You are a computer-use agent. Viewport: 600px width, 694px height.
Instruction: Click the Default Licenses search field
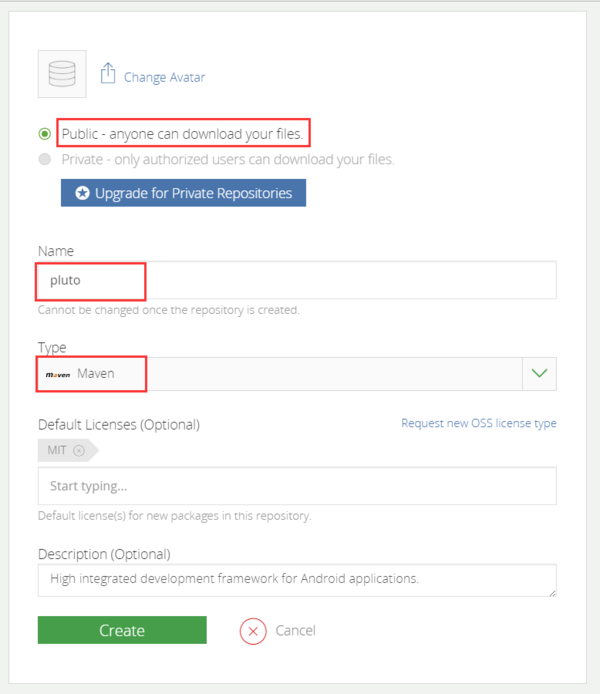296,487
